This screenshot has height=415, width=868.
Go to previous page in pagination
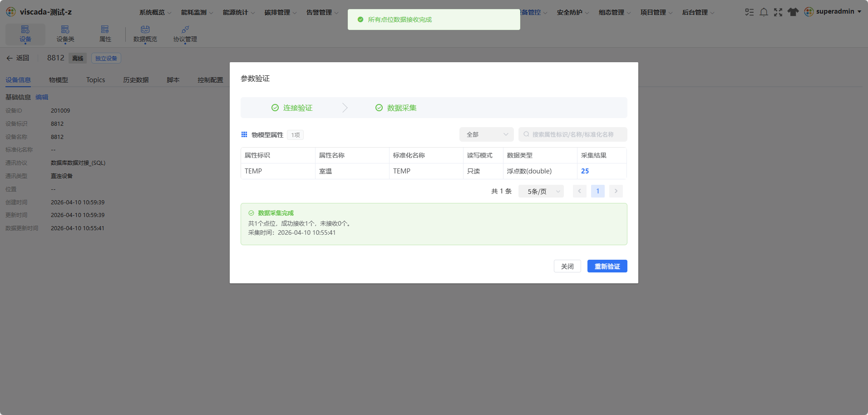(x=580, y=191)
